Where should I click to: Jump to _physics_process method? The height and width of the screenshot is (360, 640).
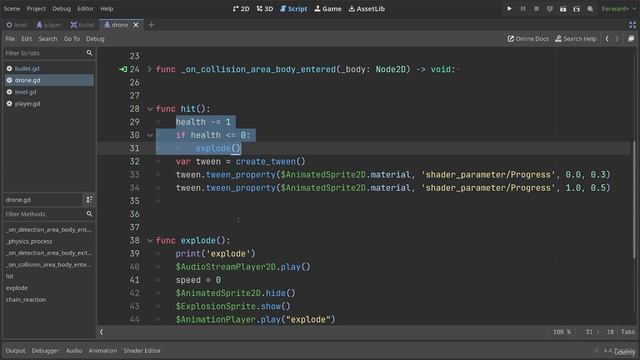click(29, 241)
